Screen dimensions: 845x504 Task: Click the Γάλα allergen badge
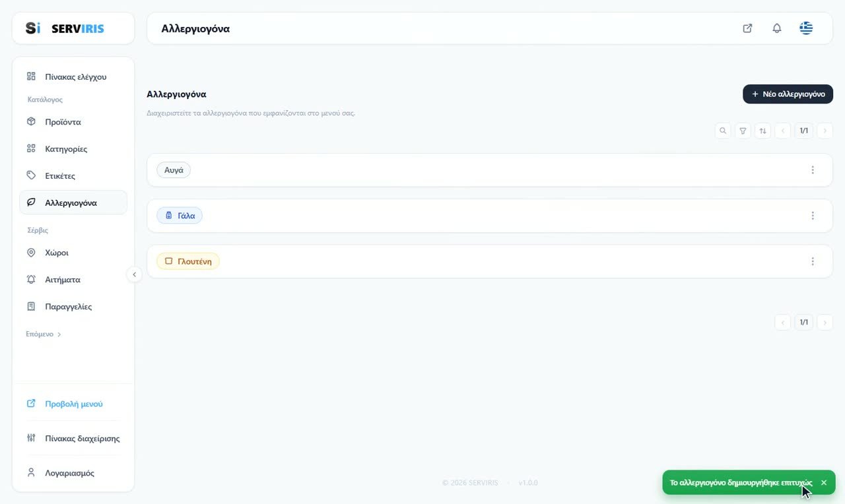180,216
